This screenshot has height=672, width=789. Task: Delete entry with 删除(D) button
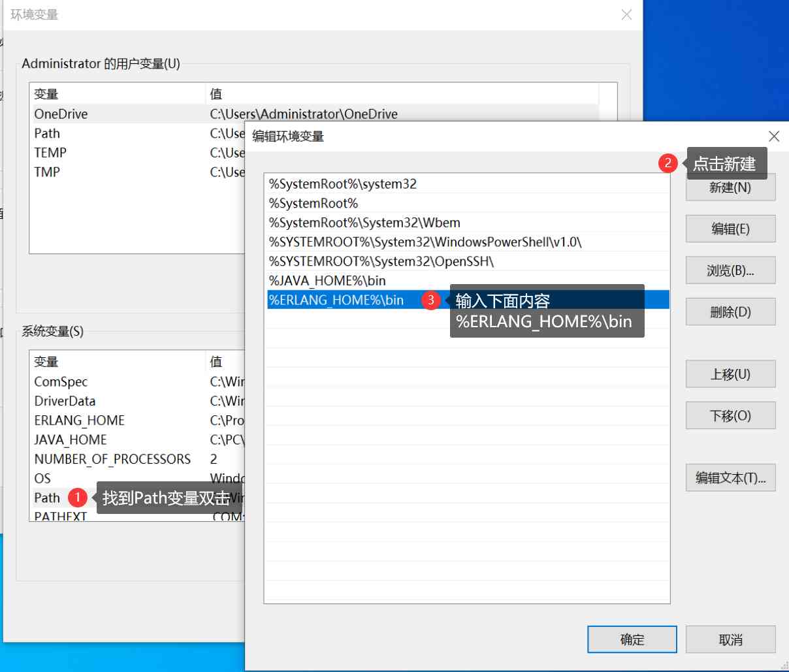point(730,312)
